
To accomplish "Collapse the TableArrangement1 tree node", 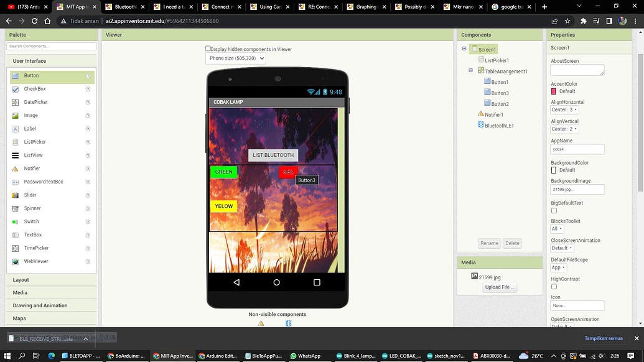I will tap(470, 70).
